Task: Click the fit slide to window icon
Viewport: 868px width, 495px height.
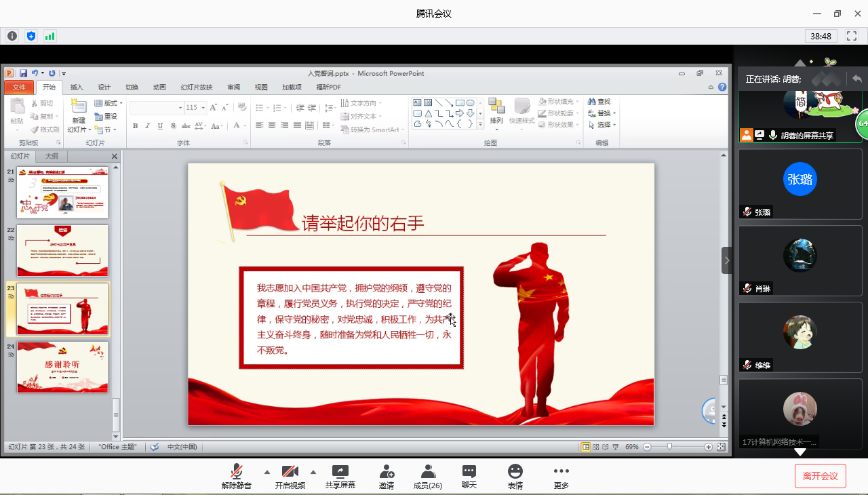Action: coord(722,447)
